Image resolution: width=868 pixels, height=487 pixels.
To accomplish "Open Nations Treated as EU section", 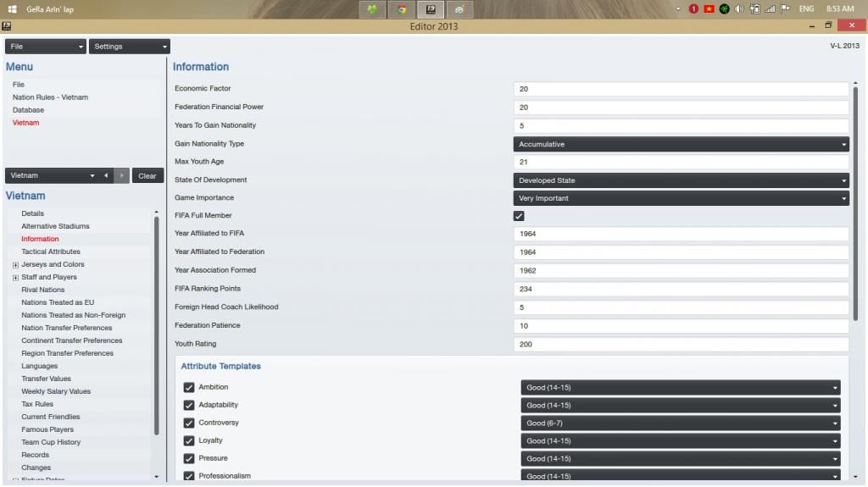I will point(58,302).
